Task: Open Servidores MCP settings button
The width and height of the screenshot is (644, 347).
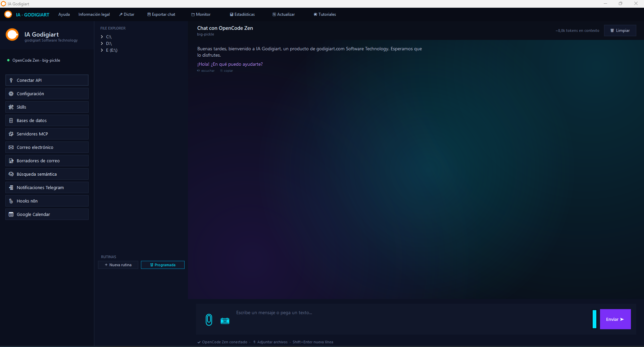Action: click(47, 134)
